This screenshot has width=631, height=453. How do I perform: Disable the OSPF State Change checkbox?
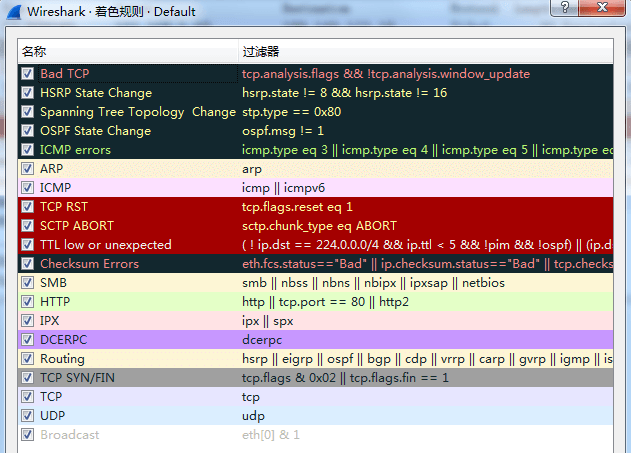[x=27, y=131]
